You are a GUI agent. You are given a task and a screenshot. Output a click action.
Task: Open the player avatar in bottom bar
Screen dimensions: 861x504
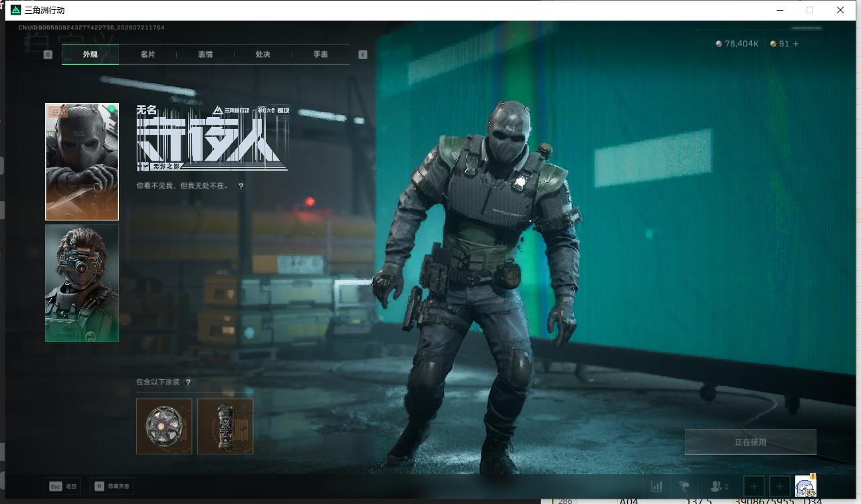(x=806, y=487)
